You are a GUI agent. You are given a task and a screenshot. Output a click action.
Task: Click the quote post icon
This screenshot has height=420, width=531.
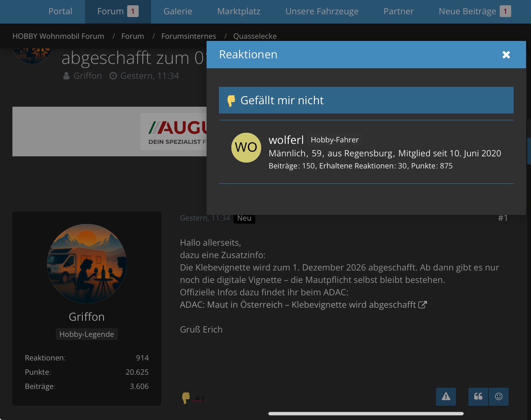pyautogui.click(x=478, y=397)
